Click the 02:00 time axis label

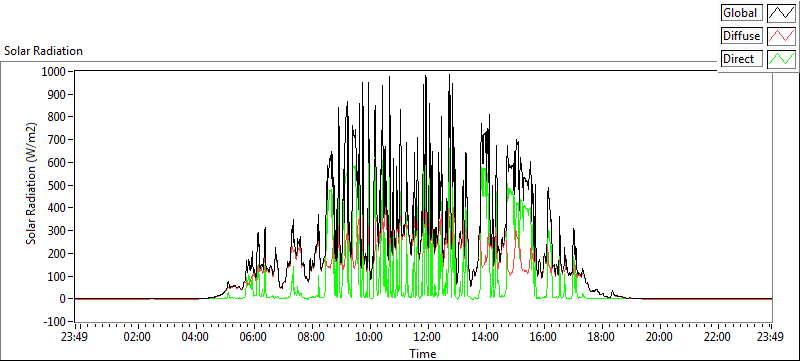137,337
